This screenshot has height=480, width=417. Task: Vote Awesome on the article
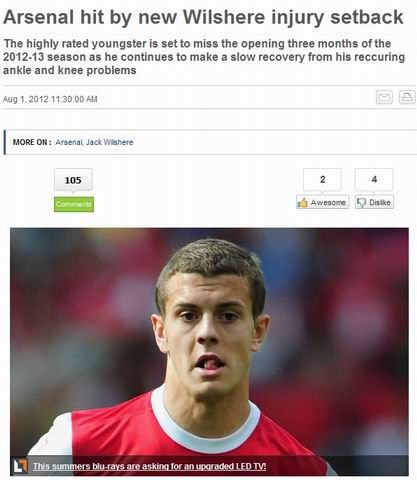coord(323,202)
